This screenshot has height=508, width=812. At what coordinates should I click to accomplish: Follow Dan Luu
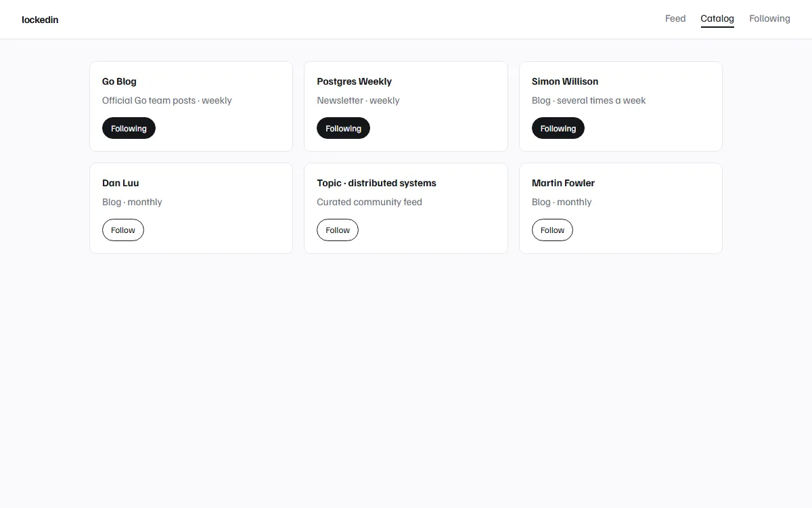123,230
